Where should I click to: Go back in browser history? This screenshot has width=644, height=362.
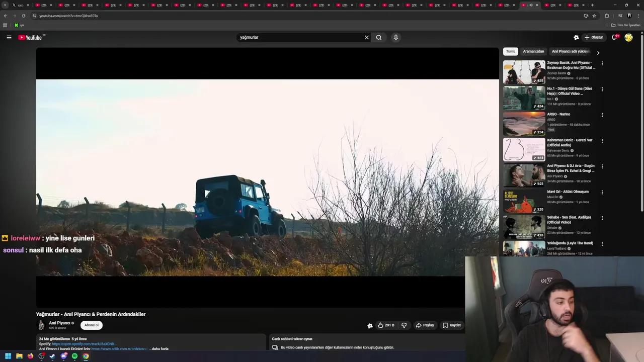(5, 16)
